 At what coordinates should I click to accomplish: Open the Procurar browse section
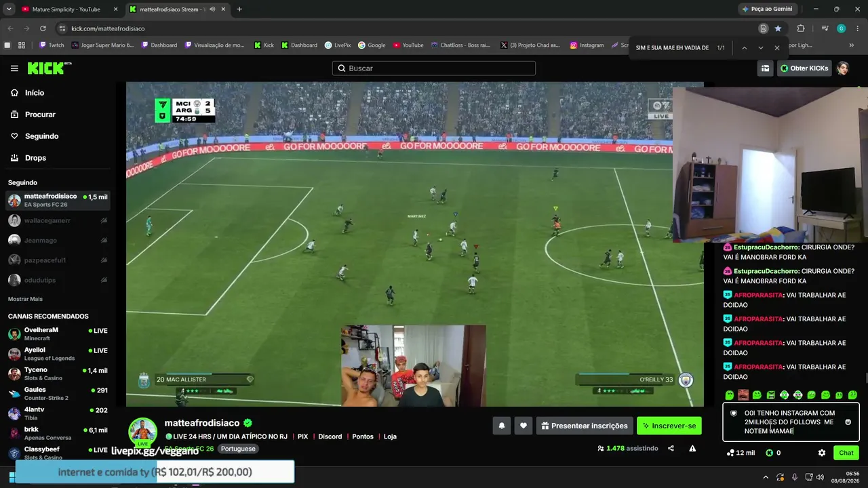pyautogui.click(x=40, y=115)
